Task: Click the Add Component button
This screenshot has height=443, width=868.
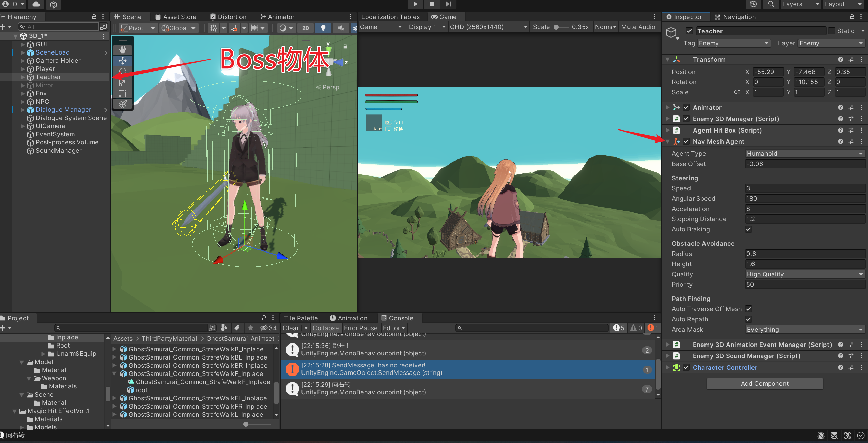Action: (x=764, y=383)
